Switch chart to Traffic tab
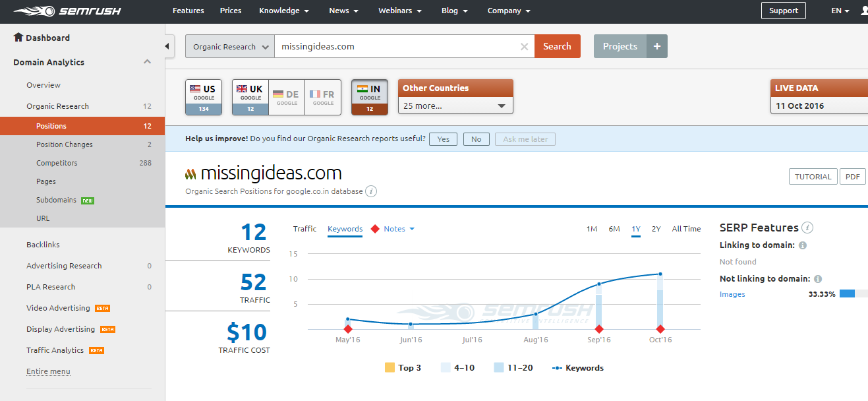Image resolution: width=868 pixels, height=401 pixels. pos(304,229)
